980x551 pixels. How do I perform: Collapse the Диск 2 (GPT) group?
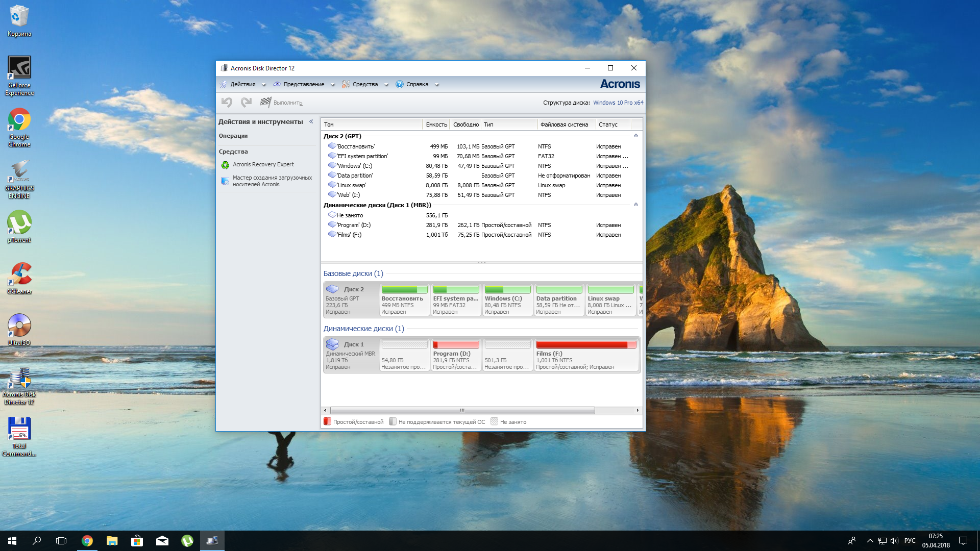[x=636, y=136]
